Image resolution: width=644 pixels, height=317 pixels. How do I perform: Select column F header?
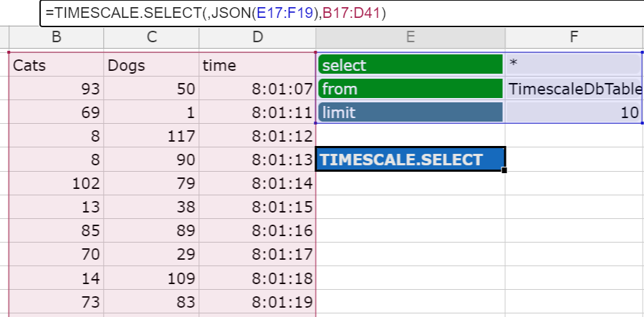coord(575,37)
